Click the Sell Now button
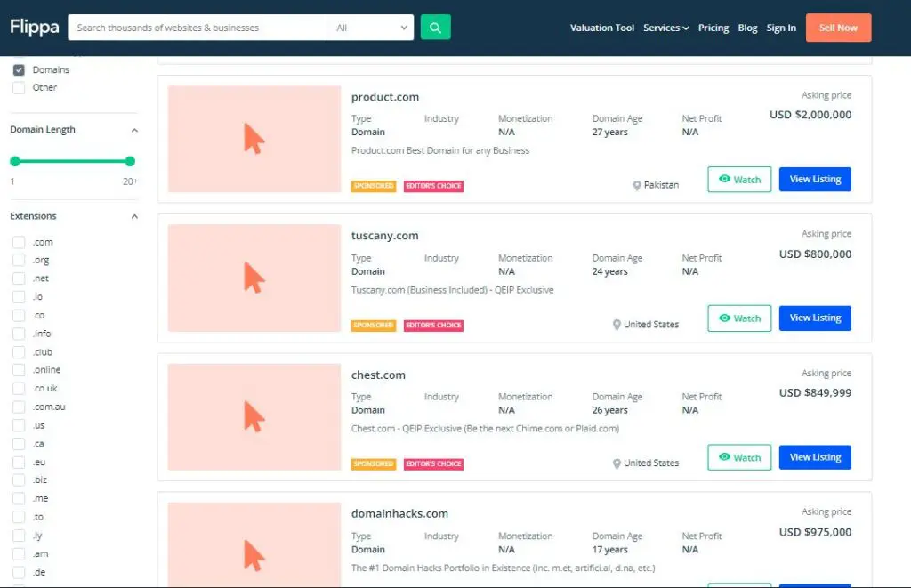Image resolution: width=911 pixels, height=588 pixels. [838, 28]
